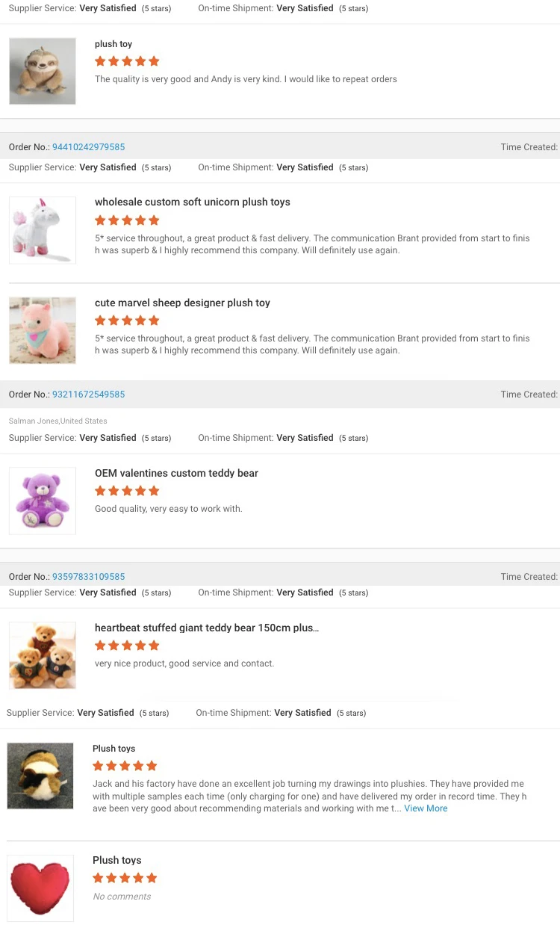
Task: Click star rating under OEM valentines teddy bear
Action: coord(127,491)
